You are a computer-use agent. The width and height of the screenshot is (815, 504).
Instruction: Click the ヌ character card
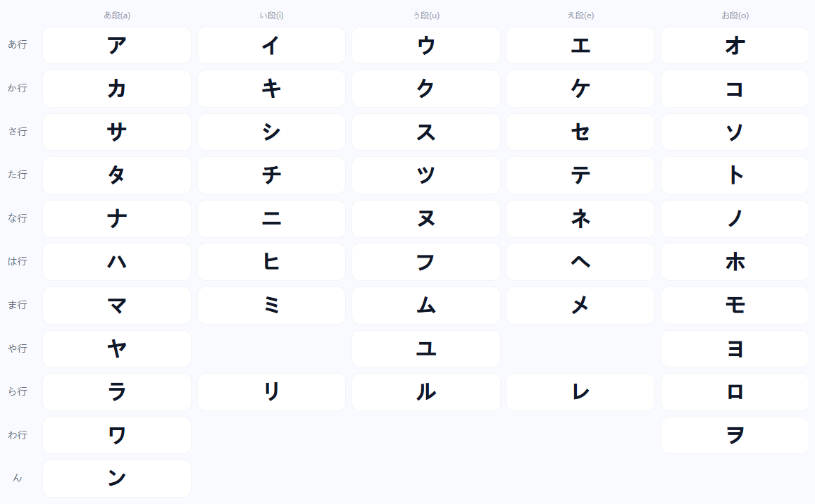tap(426, 219)
